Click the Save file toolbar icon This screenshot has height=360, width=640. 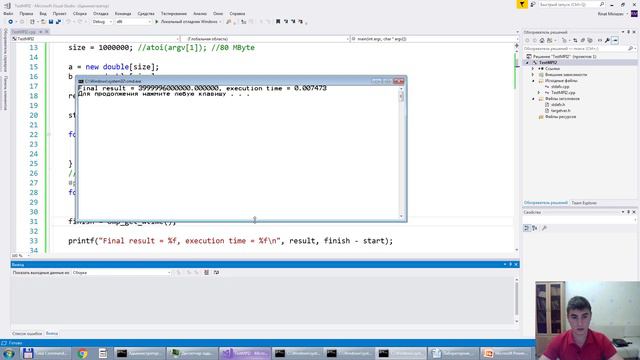[x=51, y=22]
